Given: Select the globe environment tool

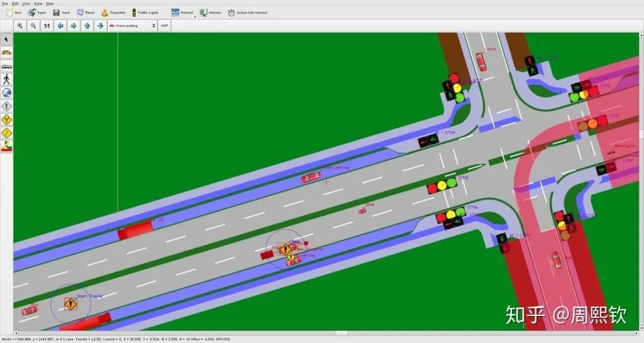Looking at the screenshot, I should pos(6,93).
